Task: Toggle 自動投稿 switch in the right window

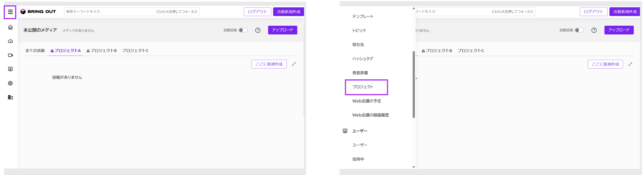Action: coord(579,30)
